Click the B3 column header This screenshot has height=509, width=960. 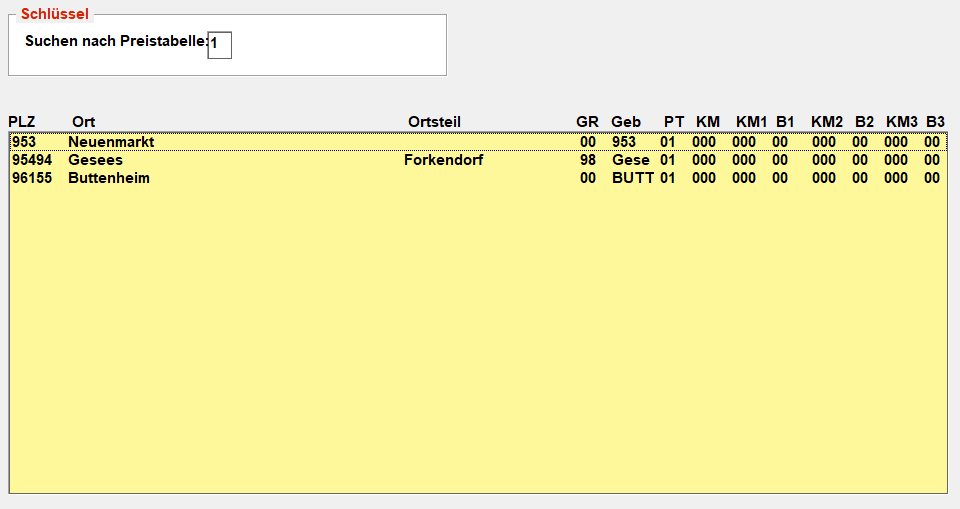[936, 122]
